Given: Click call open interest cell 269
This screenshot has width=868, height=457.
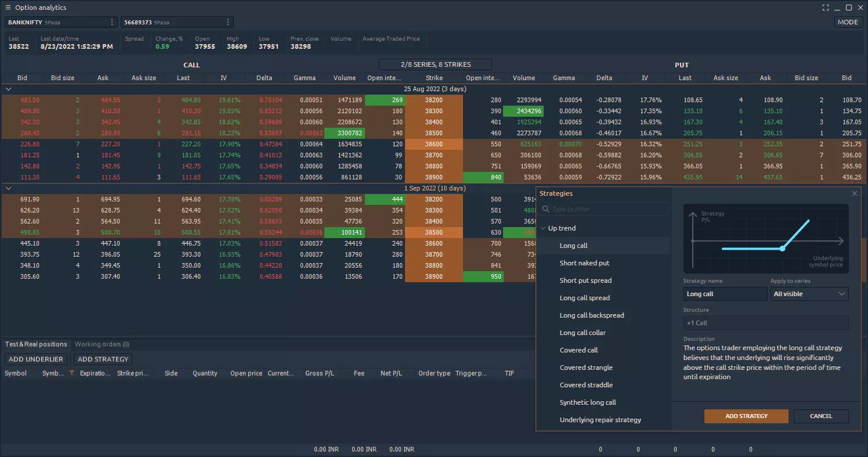Looking at the screenshot, I should (385, 100).
